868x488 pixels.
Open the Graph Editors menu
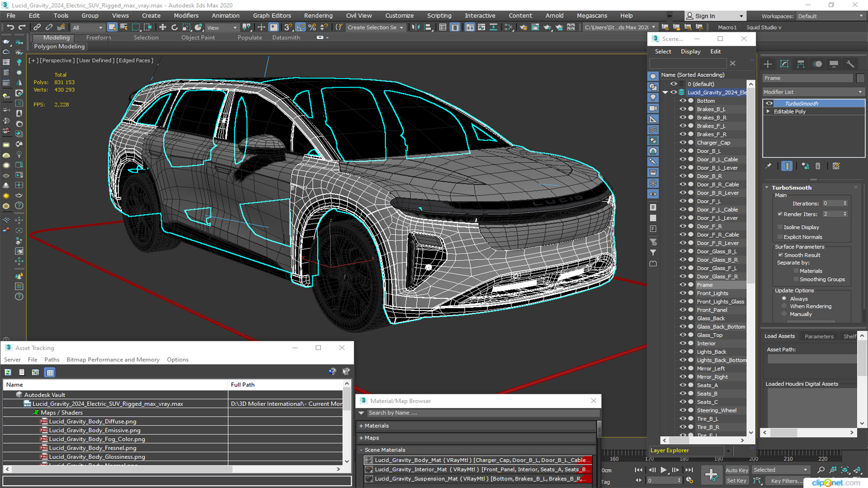tap(272, 15)
